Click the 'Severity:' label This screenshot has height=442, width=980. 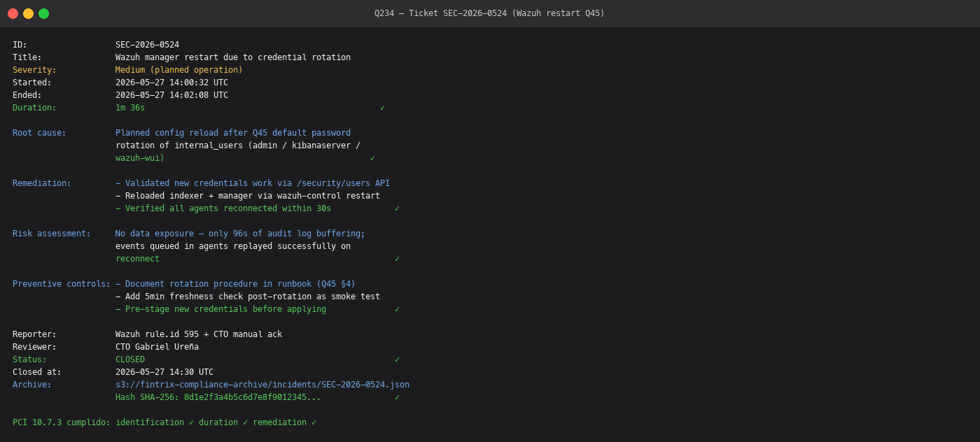click(x=34, y=70)
